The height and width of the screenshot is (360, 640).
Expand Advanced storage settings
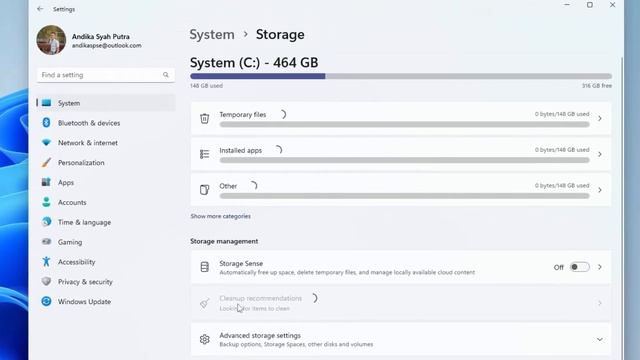401,340
